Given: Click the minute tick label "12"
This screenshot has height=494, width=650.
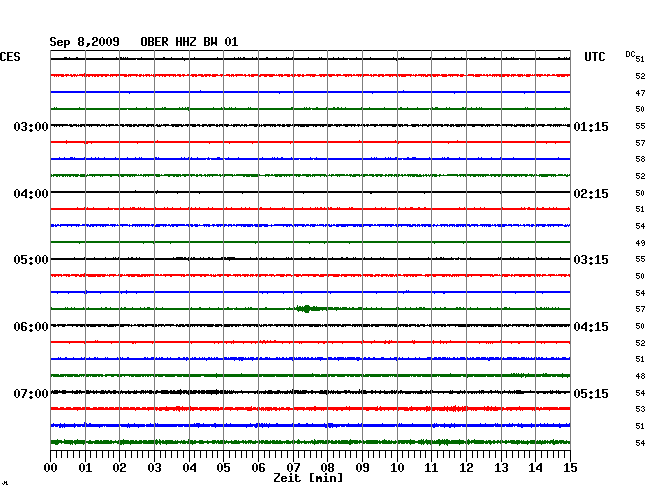Looking at the screenshot, I should pos(466,468).
